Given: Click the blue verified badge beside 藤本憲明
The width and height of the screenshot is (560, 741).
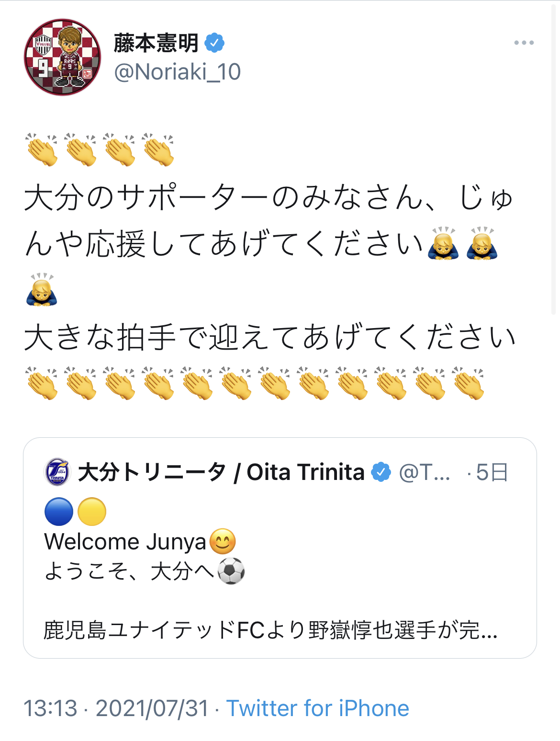Looking at the screenshot, I should coord(214,43).
